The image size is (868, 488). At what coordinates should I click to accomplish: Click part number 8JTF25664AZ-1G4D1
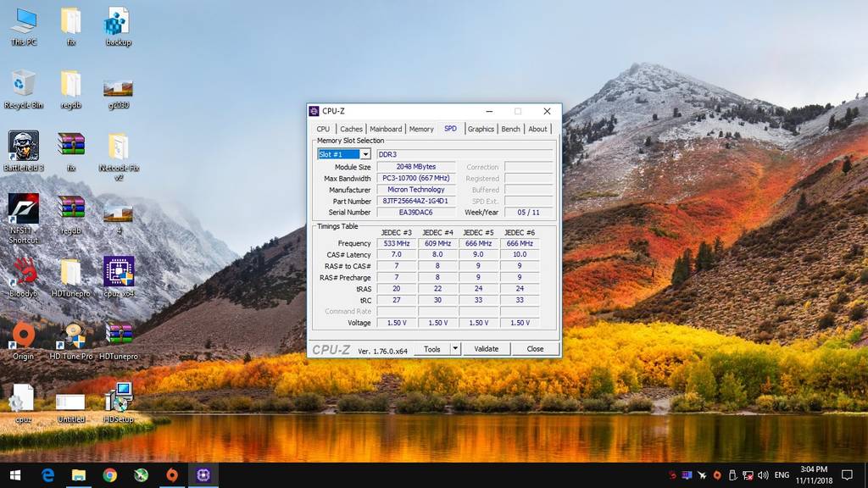(416, 201)
